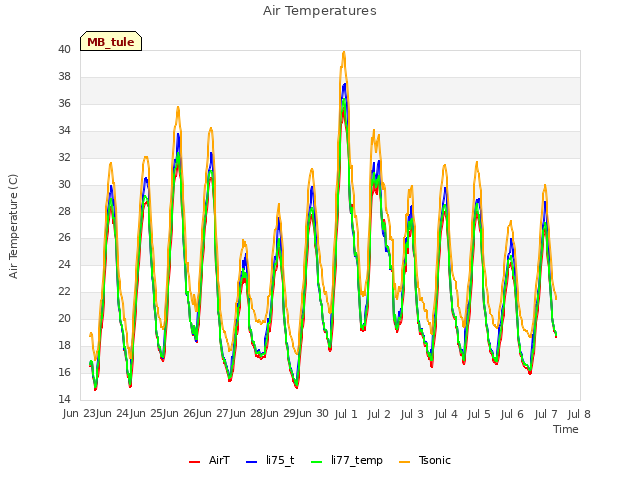Click the Time axis label

566,429
